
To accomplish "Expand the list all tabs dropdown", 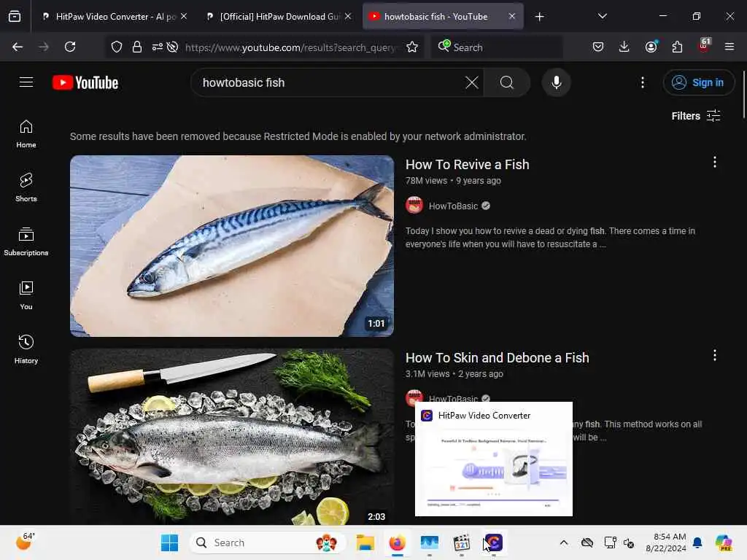I will (x=602, y=16).
